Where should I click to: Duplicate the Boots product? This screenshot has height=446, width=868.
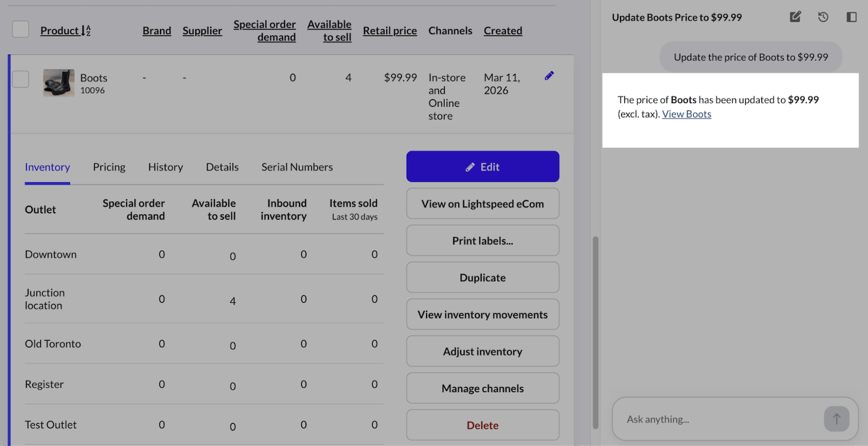483,277
